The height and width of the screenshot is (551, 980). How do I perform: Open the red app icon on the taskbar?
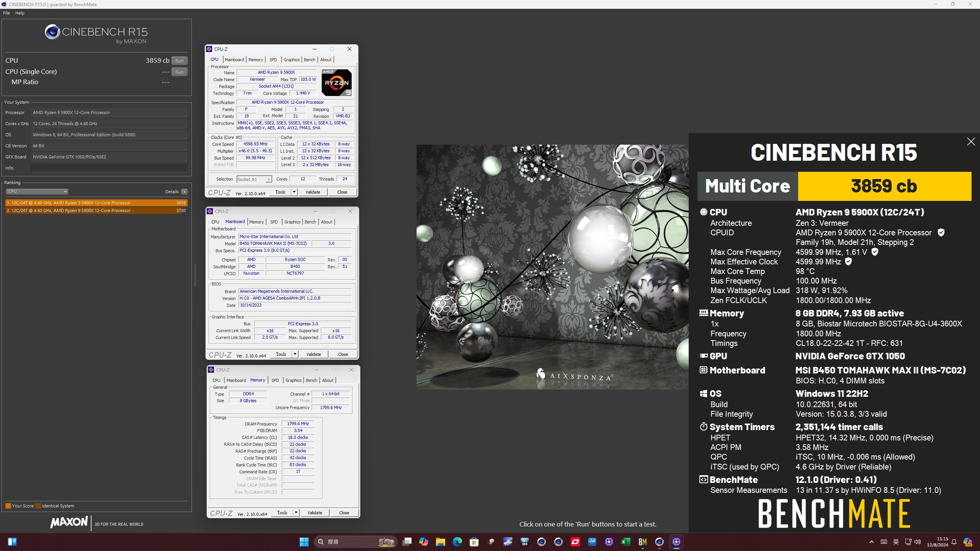575,542
